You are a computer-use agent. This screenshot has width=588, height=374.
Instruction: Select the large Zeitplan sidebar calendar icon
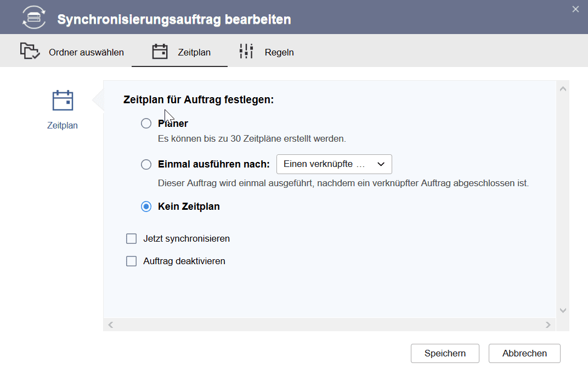63,101
